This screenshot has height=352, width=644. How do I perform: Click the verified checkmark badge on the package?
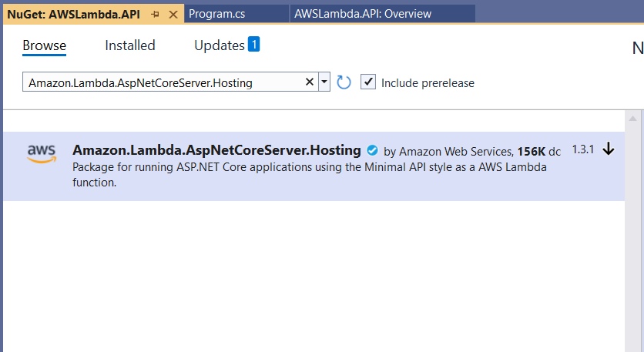click(373, 151)
